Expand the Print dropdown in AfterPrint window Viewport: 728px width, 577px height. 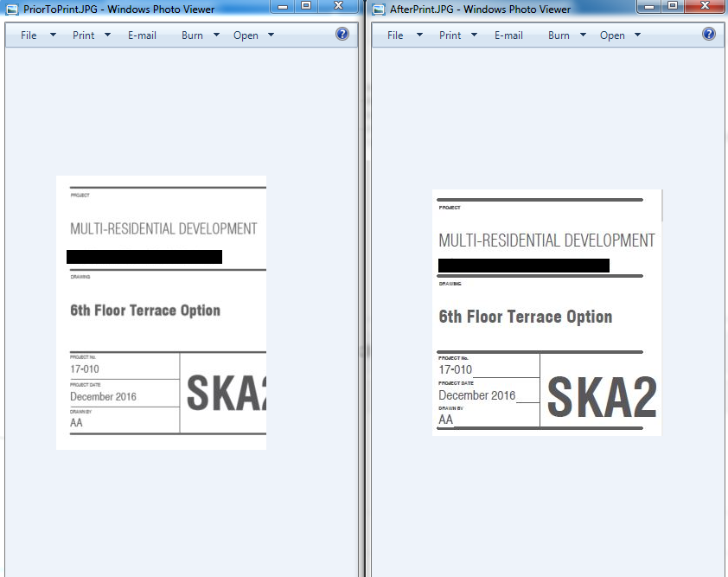472,35
